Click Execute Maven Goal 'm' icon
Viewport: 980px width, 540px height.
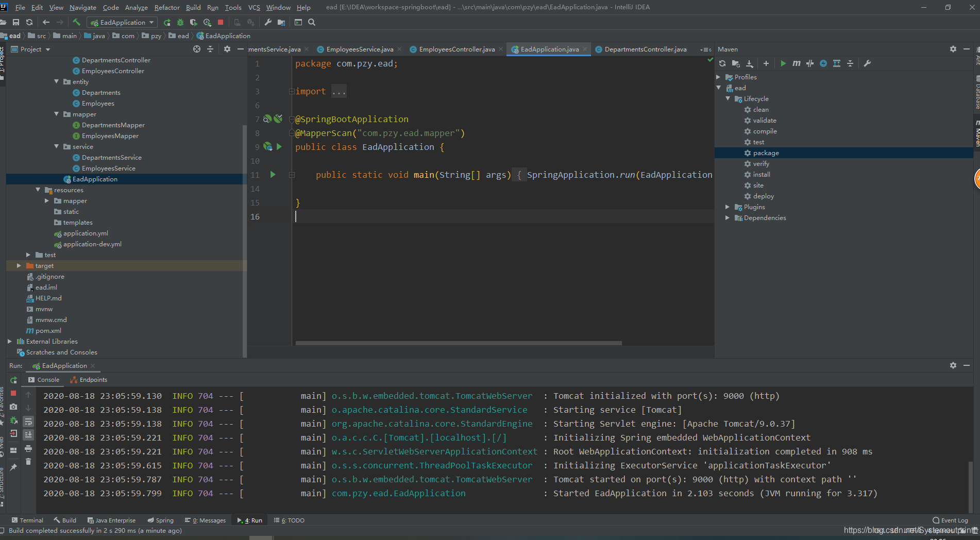(797, 63)
